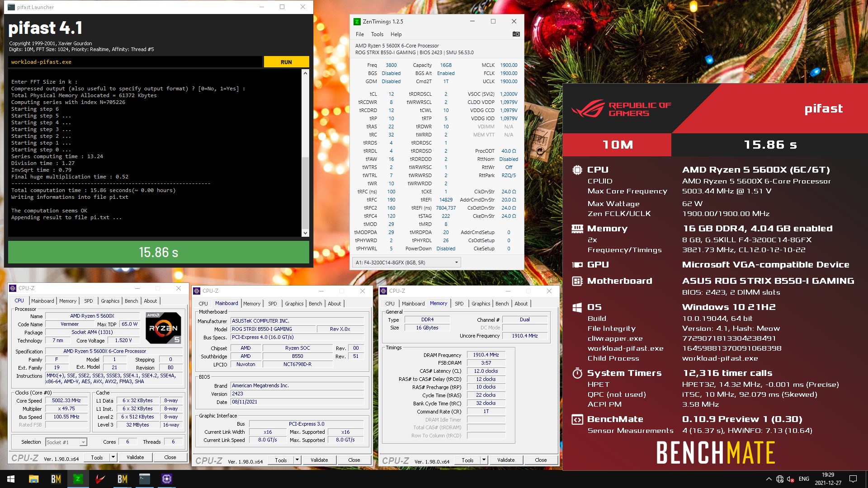Open Tools dropdown arrow in Memory CPU-Z window

tap(484, 460)
